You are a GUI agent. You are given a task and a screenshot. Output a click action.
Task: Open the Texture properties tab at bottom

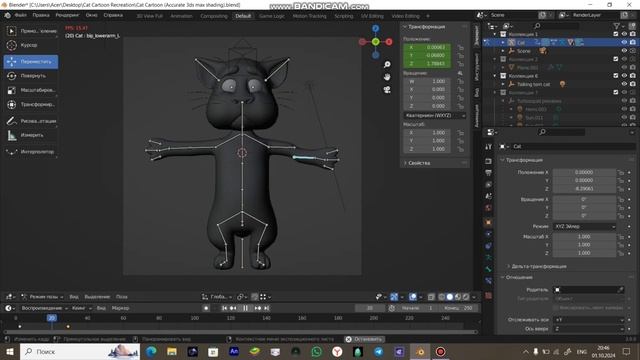point(489,295)
